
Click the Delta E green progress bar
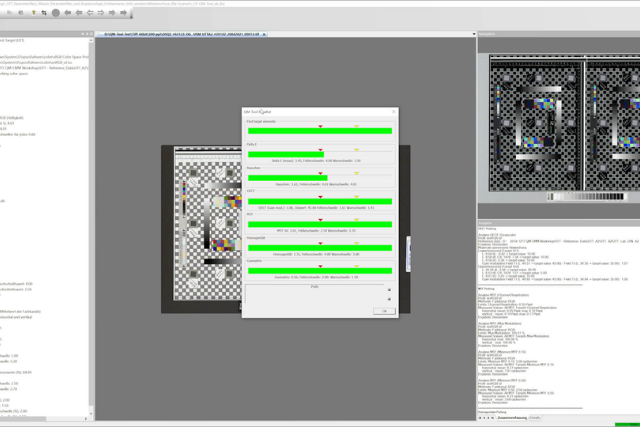(x=286, y=153)
